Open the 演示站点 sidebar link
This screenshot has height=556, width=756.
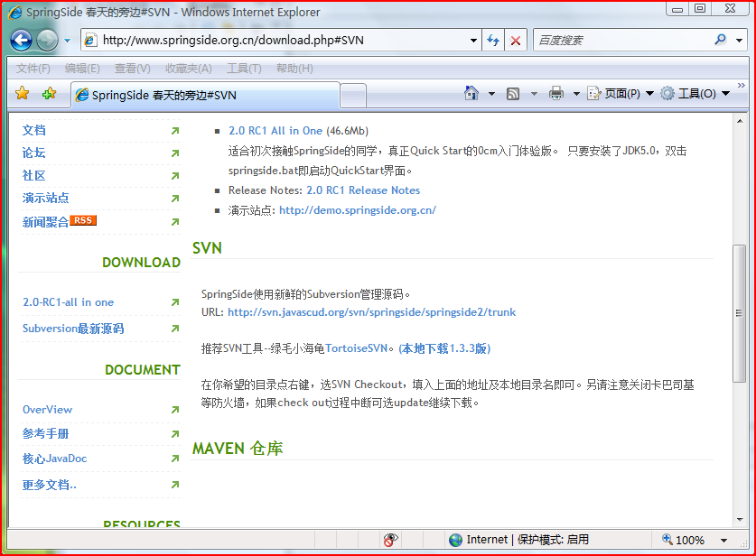[45, 198]
